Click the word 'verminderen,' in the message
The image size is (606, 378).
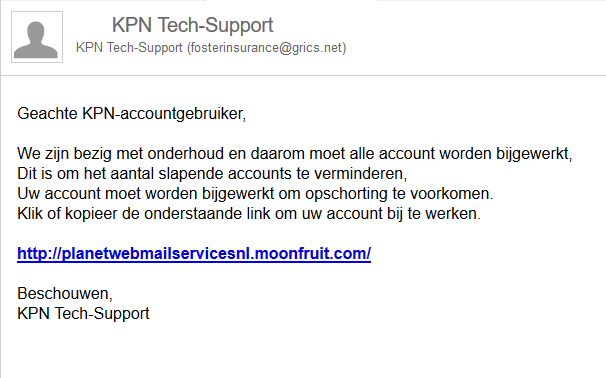360,174
